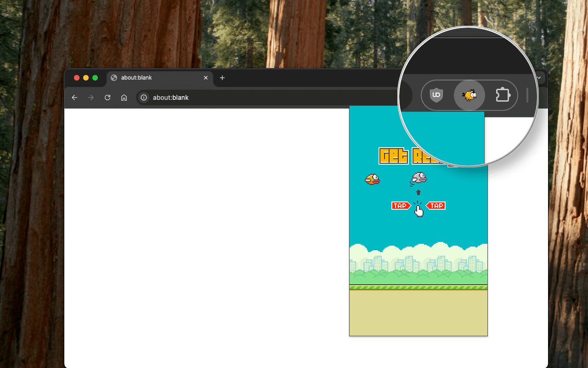Viewport: 588px width, 368px height.
Task: Go forward in browser history
Action: tap(91, 98)
